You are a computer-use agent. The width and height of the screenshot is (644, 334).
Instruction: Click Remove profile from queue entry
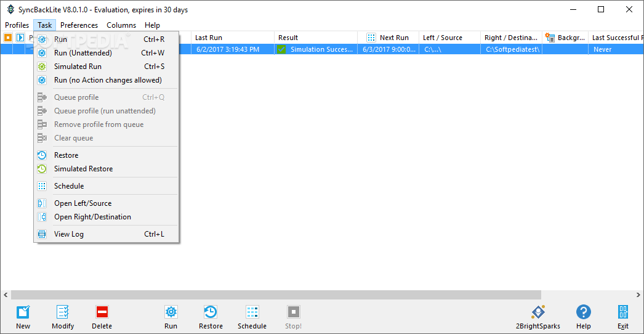pos(107,124)
